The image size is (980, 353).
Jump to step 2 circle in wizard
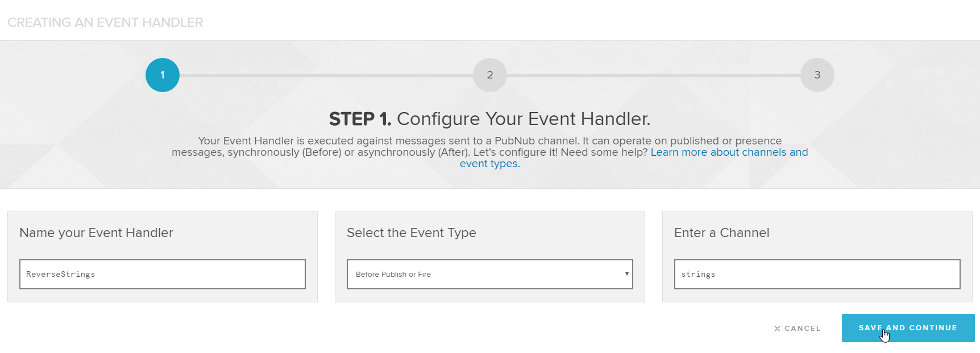[x=490, y=75]
